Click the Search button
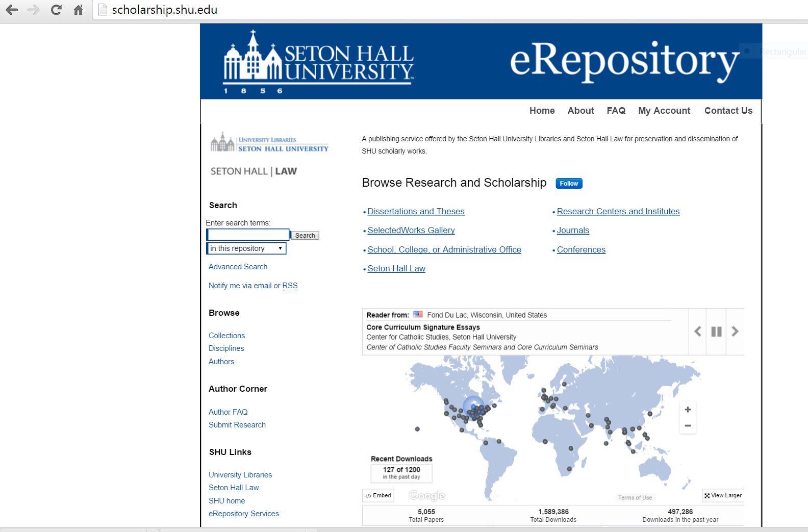The width and height of the screenshot is (808, 532). [x=305, y=235]
